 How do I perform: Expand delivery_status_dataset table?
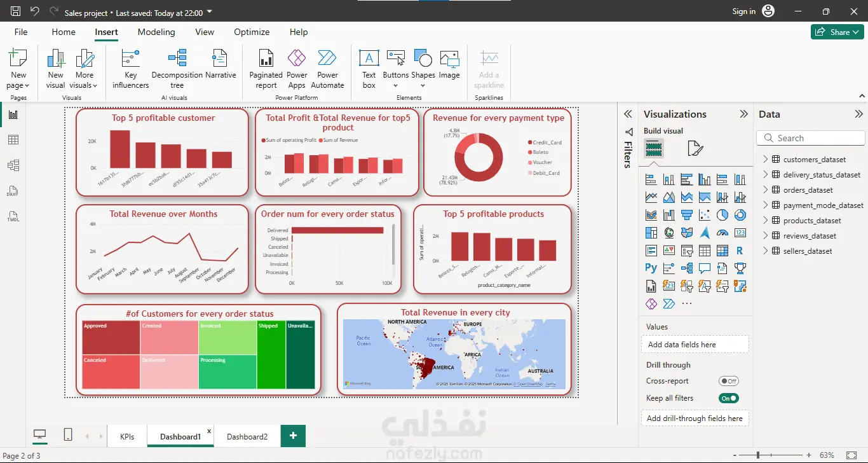pyautogui.click(x=766, y=174)
